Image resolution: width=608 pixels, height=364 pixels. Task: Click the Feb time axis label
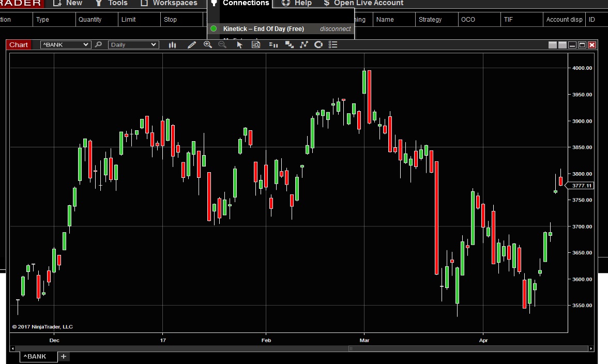[266, 340]
